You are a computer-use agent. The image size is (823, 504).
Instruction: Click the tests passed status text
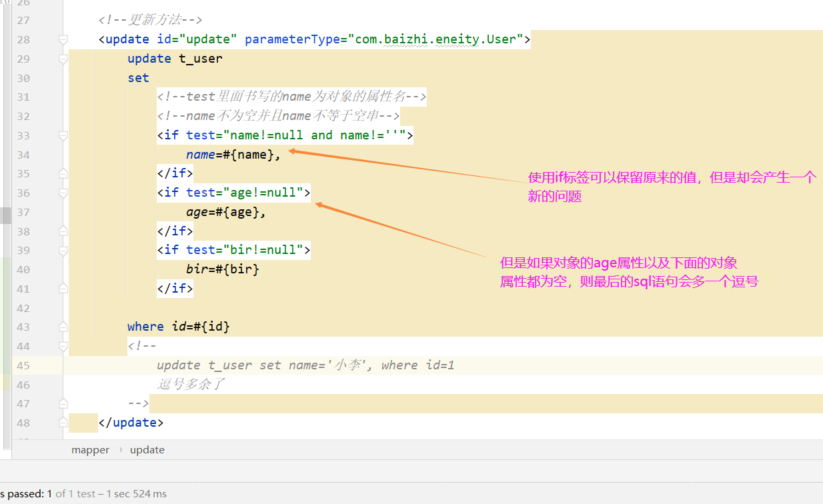coord(83,494)
